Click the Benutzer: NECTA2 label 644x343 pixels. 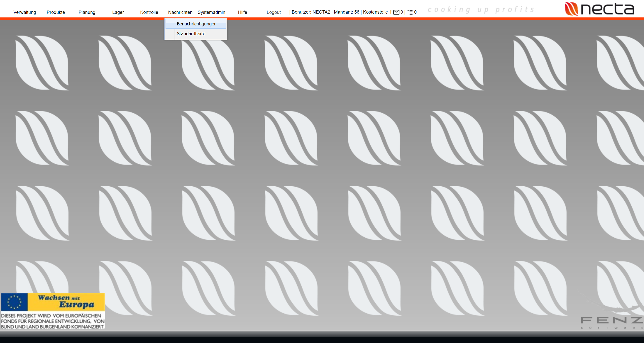[311, 12]
